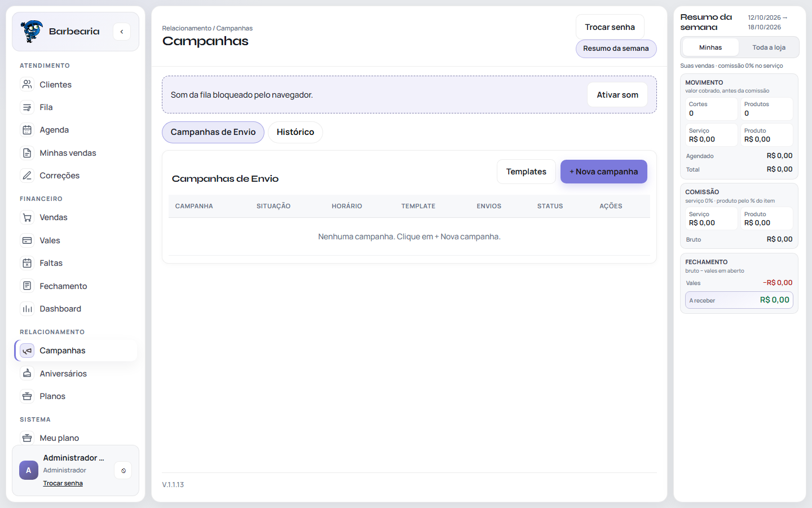Click the round icon button beside Administrador
The width and height of the screenshot is (812, 508).
[x=123, y=470]
